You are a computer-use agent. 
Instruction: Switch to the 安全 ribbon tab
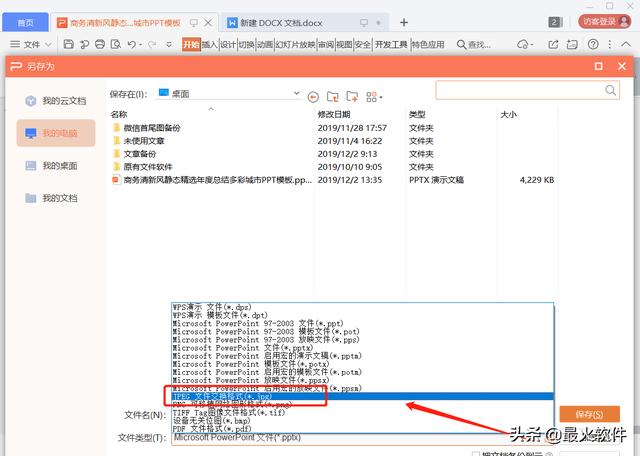pos(362,44)
